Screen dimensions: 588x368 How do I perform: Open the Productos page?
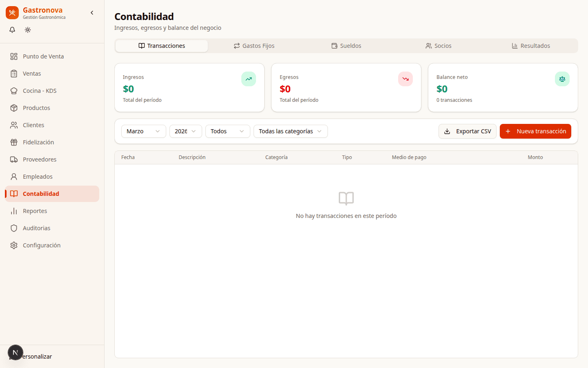36,108
